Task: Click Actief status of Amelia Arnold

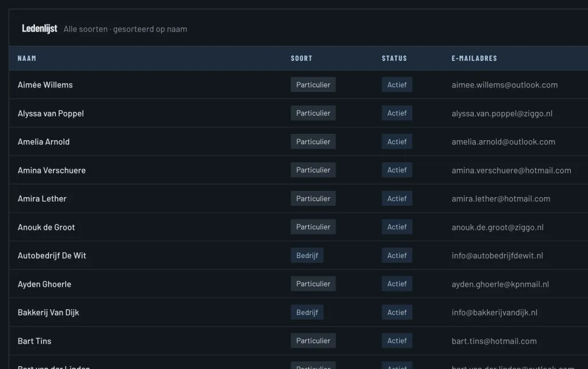Action: (x=397, y=141)
